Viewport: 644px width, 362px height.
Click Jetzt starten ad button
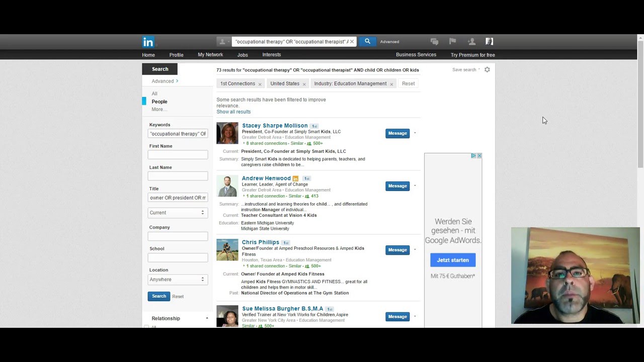(453, 260)
